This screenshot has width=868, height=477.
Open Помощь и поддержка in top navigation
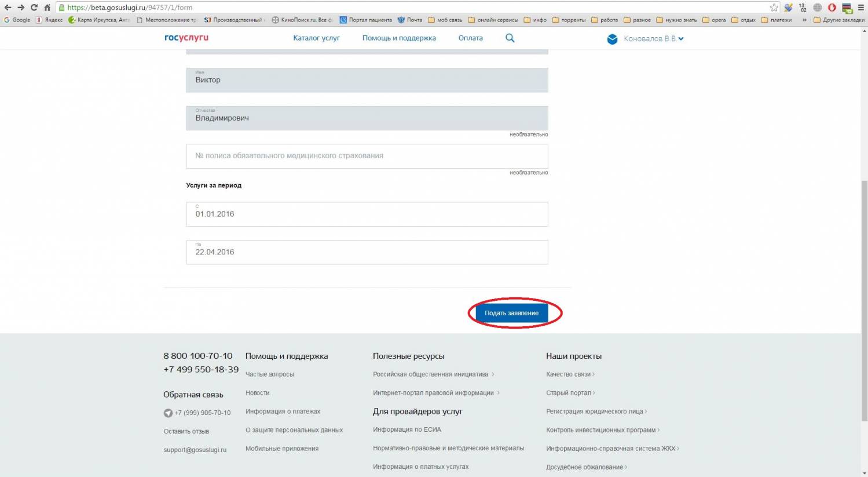(399, 38)
